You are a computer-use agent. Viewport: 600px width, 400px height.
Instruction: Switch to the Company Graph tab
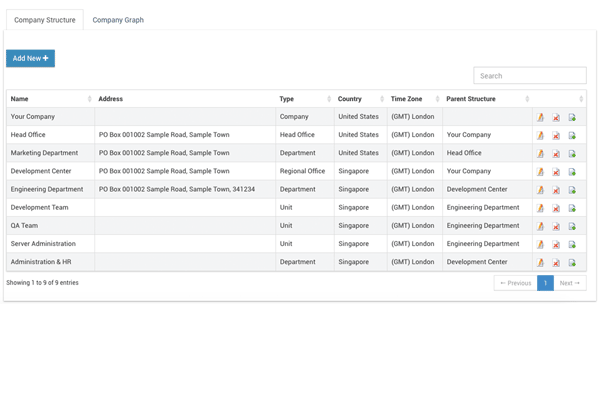pyautogui.click(x=118, y=19)
